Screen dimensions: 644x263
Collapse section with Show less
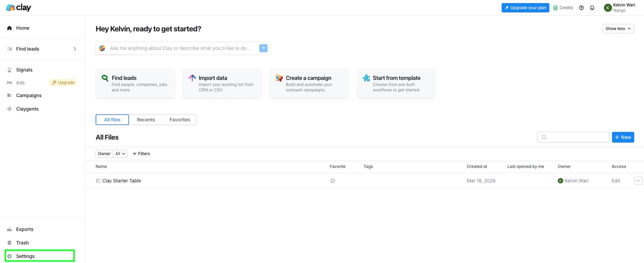pos(618,29)
